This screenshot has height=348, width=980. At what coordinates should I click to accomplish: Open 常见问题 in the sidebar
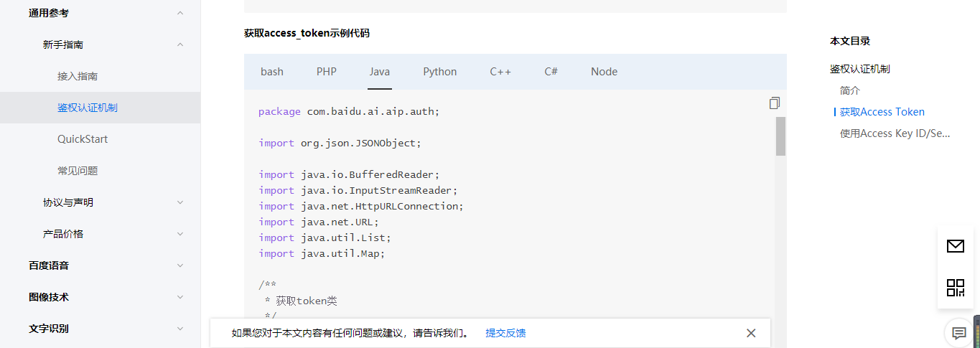coord(78,171)
